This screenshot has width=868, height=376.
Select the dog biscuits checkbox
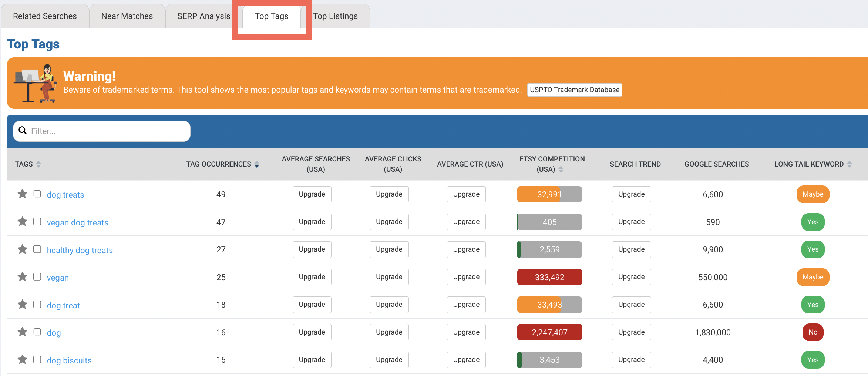37,359
